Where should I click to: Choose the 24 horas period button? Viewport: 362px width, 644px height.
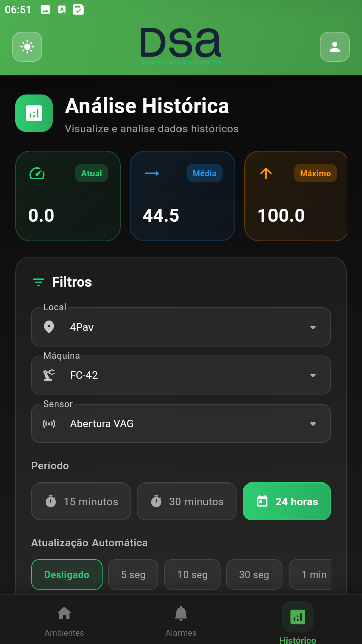(x=287, y=502)
